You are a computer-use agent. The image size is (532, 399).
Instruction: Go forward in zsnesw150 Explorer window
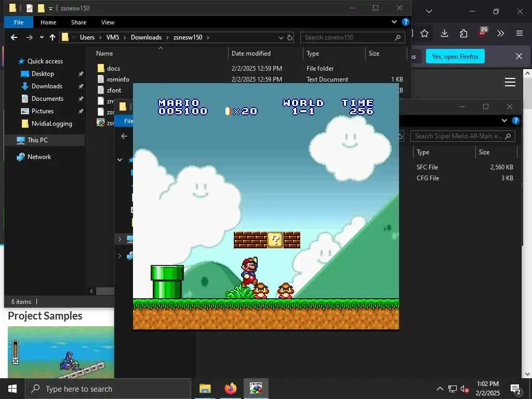click(30, 37)
